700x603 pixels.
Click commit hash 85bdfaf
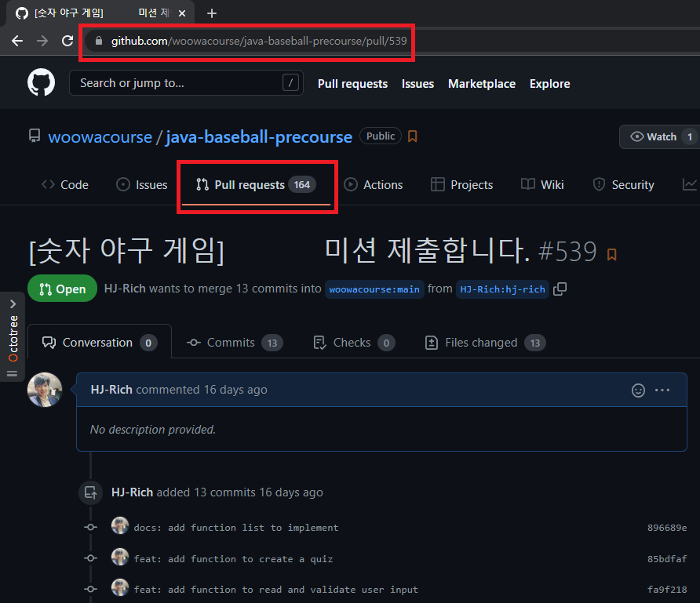pos(667,559)
